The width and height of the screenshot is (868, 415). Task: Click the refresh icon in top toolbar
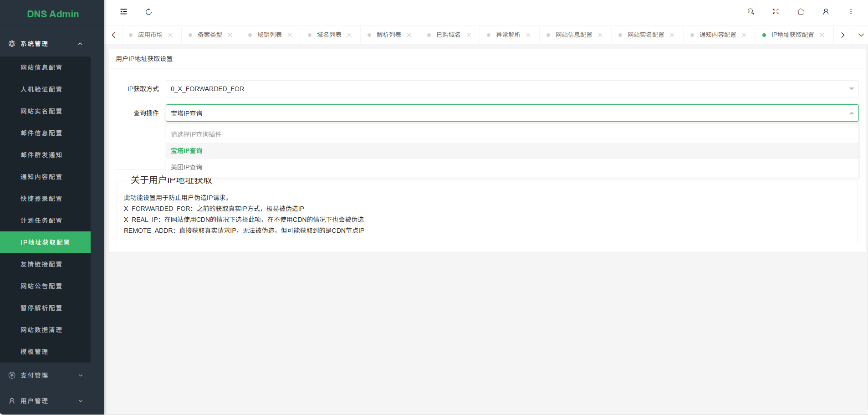[148, 12]
